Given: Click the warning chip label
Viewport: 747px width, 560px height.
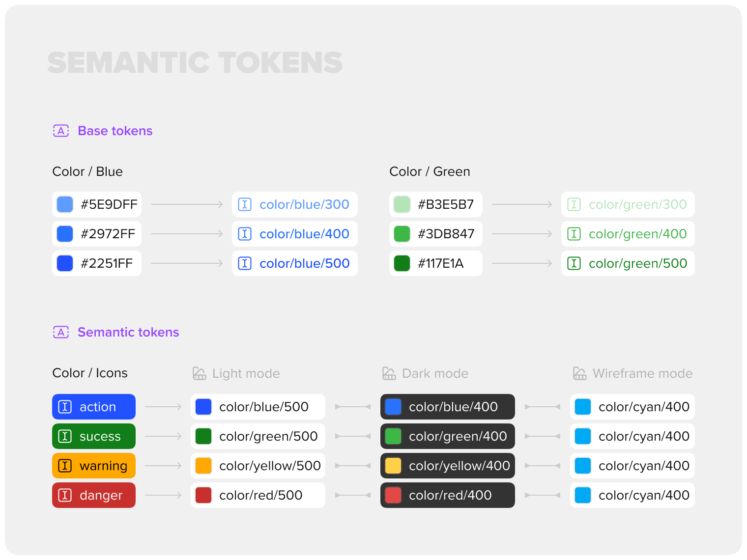Looking at the screenshot, I should [x=103, y=466].
